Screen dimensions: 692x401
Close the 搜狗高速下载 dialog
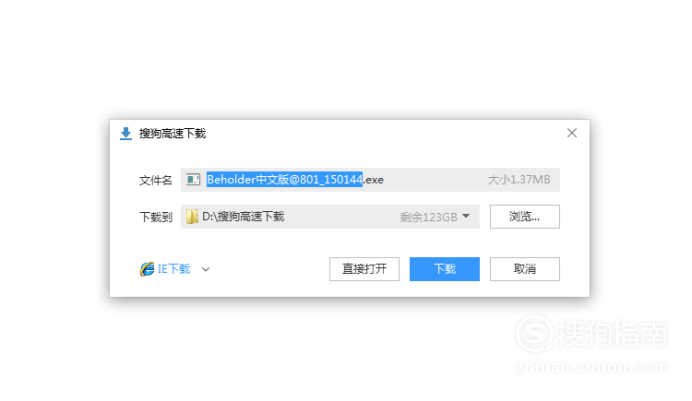tap(572, 133)
